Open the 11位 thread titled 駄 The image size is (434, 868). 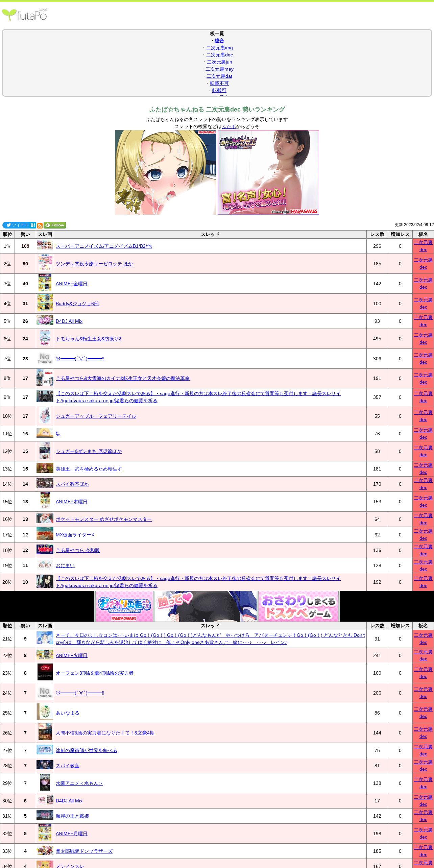pos(58,434)
